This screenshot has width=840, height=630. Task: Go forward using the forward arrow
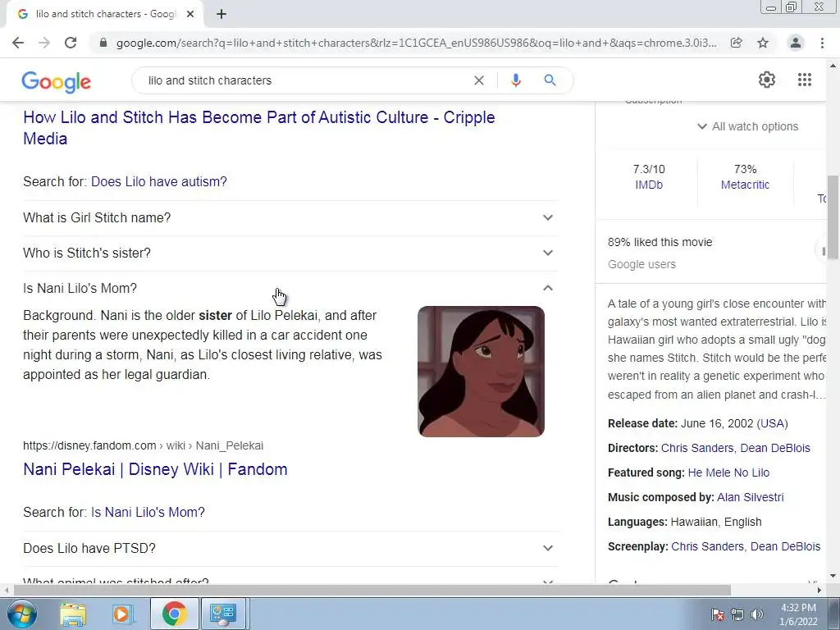[x=44, y=43]
